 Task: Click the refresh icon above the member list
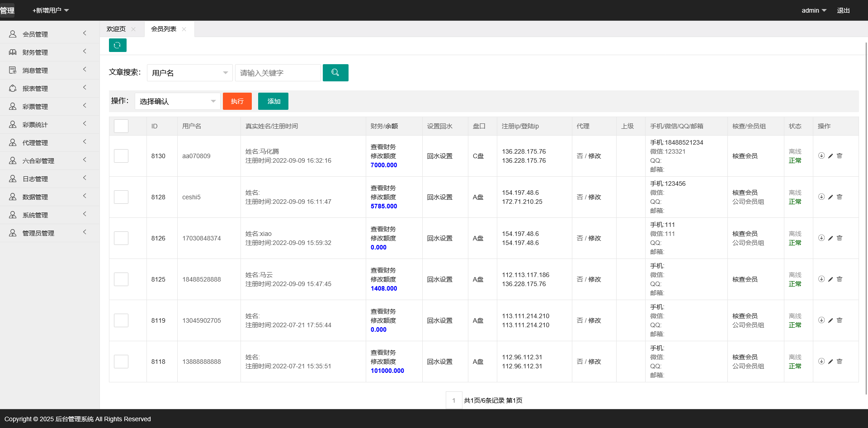[x=118, y=45]
